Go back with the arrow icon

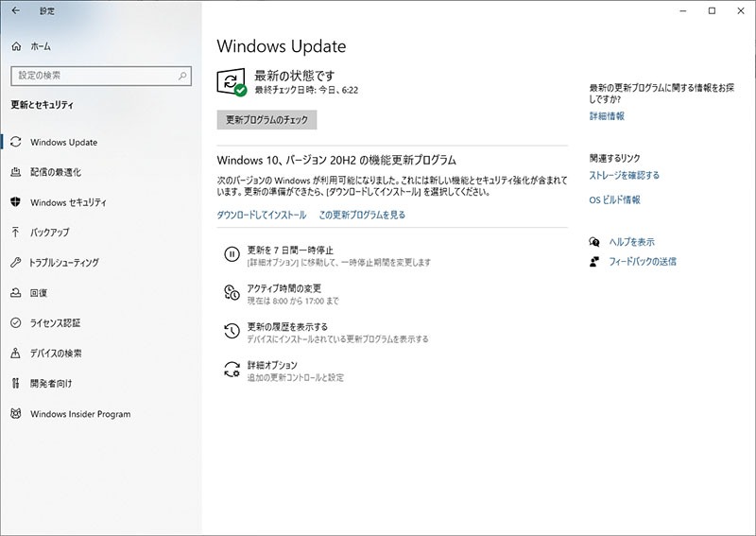coord(16,10)
